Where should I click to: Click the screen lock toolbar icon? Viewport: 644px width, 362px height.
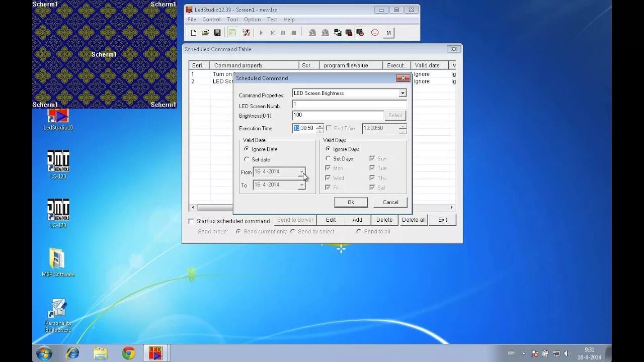pos(349,33)
